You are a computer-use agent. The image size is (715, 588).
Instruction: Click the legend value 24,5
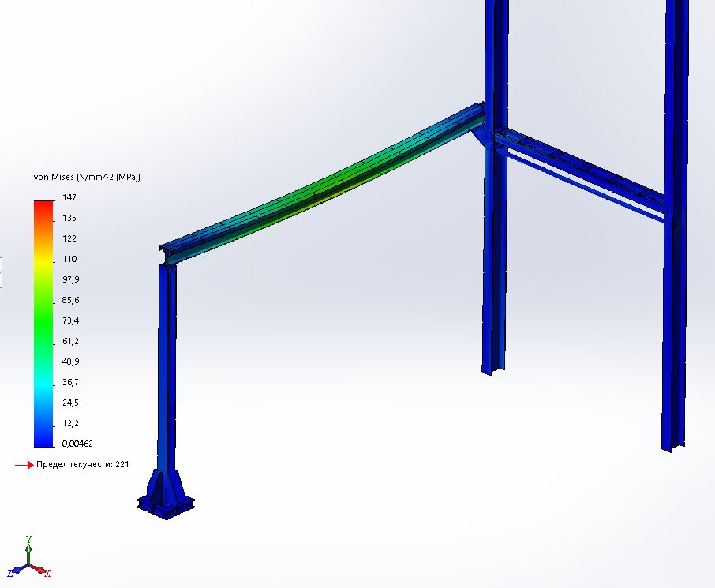click(x=71, y=403)
